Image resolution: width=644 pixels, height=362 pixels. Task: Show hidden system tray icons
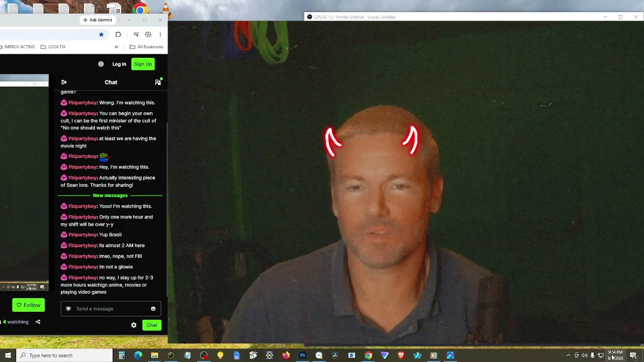569,355
